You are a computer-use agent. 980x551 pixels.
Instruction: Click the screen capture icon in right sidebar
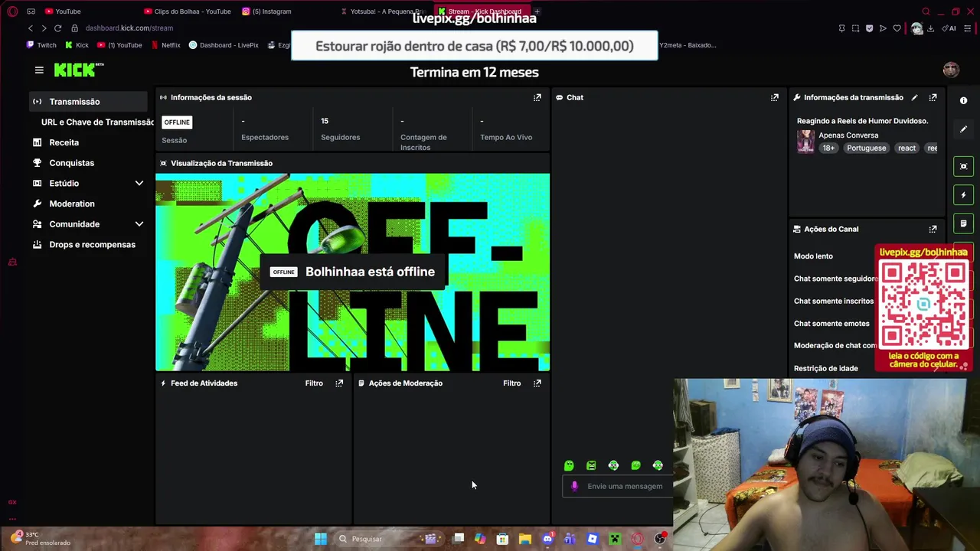[x=963, y=166]
